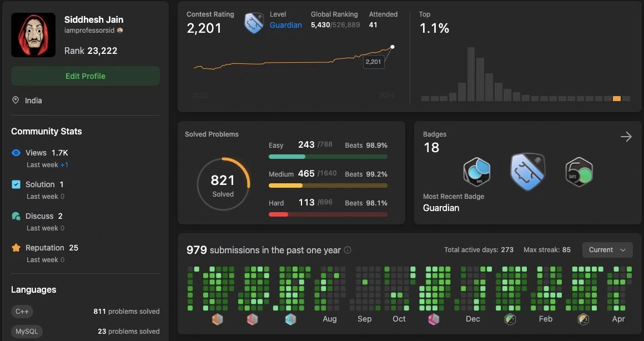
Task: Click the Total active days: 273 text
Action: pos(479,250)
